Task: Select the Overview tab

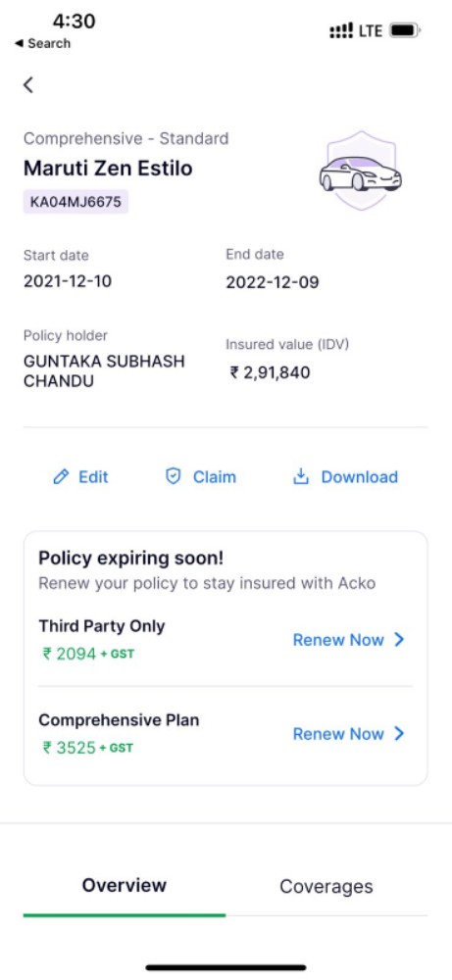Action: (x=125, y=885)
